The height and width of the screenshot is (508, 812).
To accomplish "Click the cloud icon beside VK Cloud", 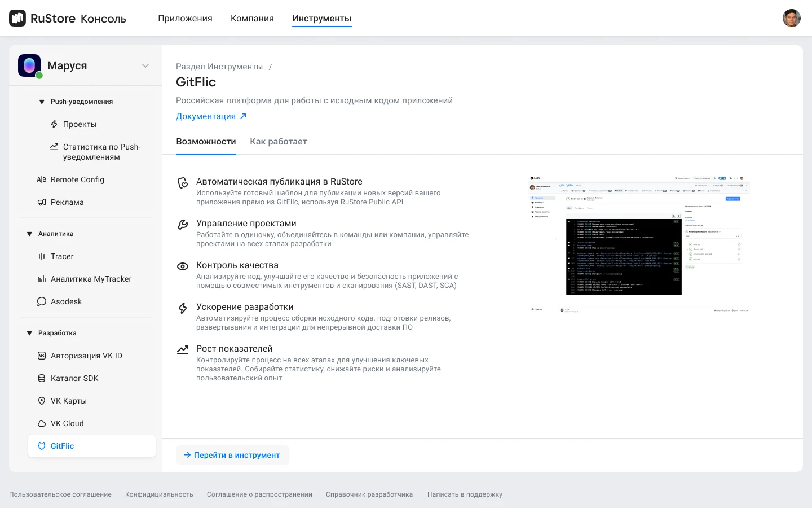I will (x=42, y=423).
